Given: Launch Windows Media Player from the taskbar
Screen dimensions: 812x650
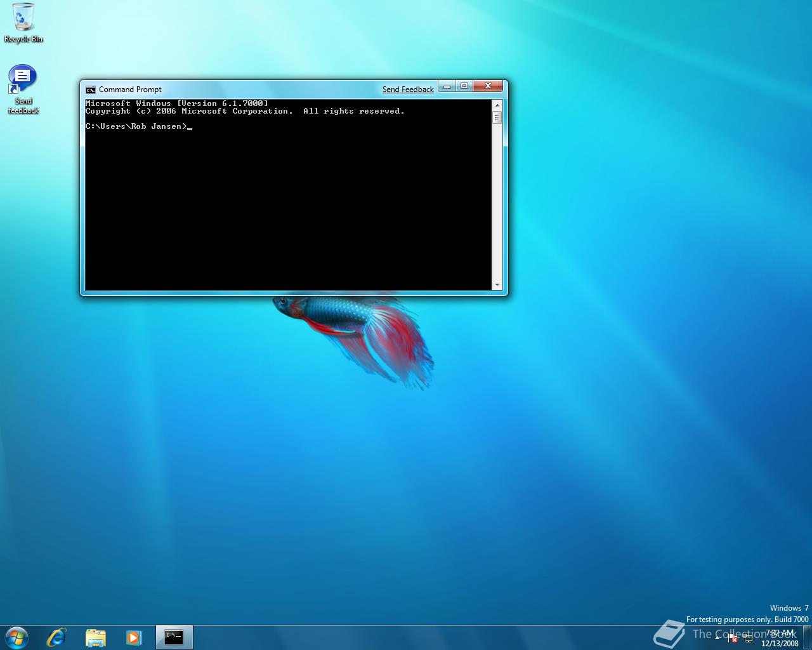Looking at the screenshot, I should [134, 637].
